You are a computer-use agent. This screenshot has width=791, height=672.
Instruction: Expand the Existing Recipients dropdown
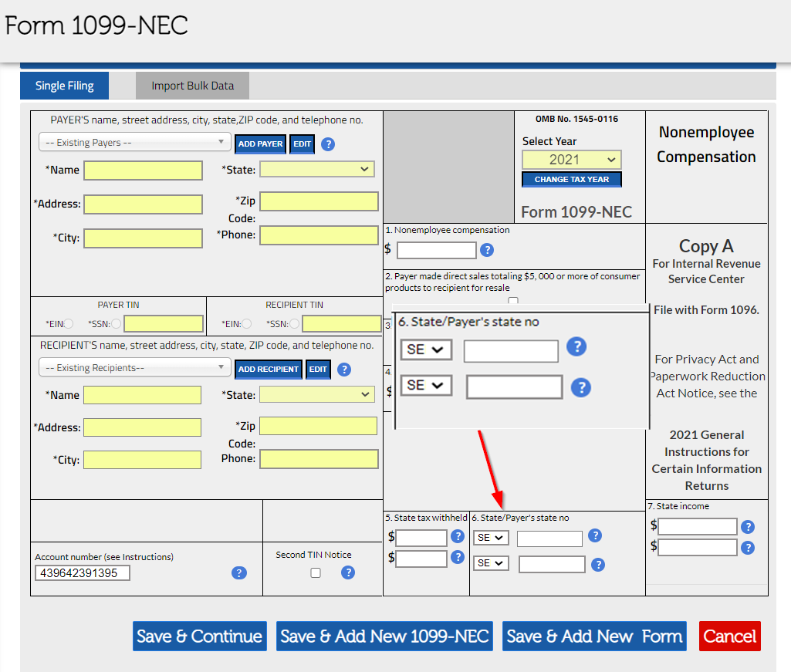pyautogui.click(x=134, y=369)
